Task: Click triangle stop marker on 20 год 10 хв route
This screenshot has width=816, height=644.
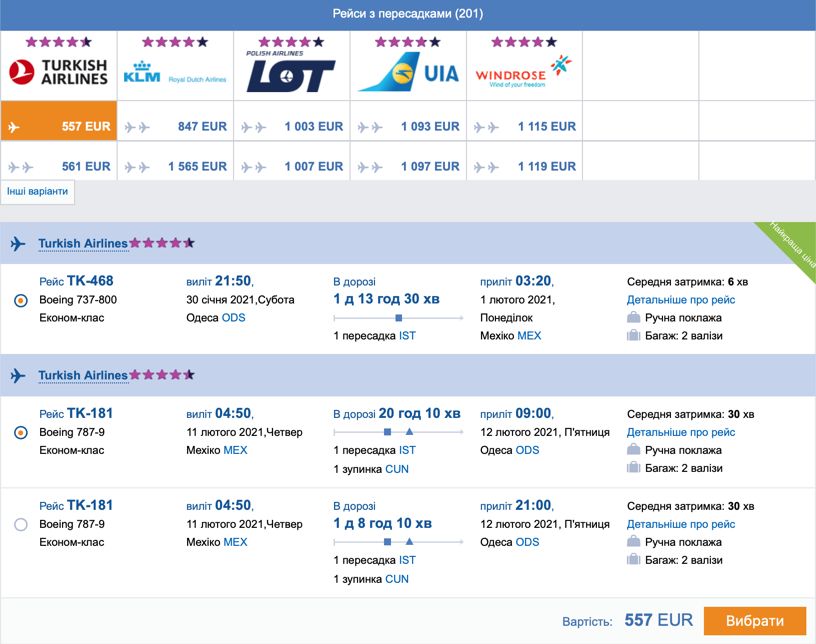Action: (410, 432)
